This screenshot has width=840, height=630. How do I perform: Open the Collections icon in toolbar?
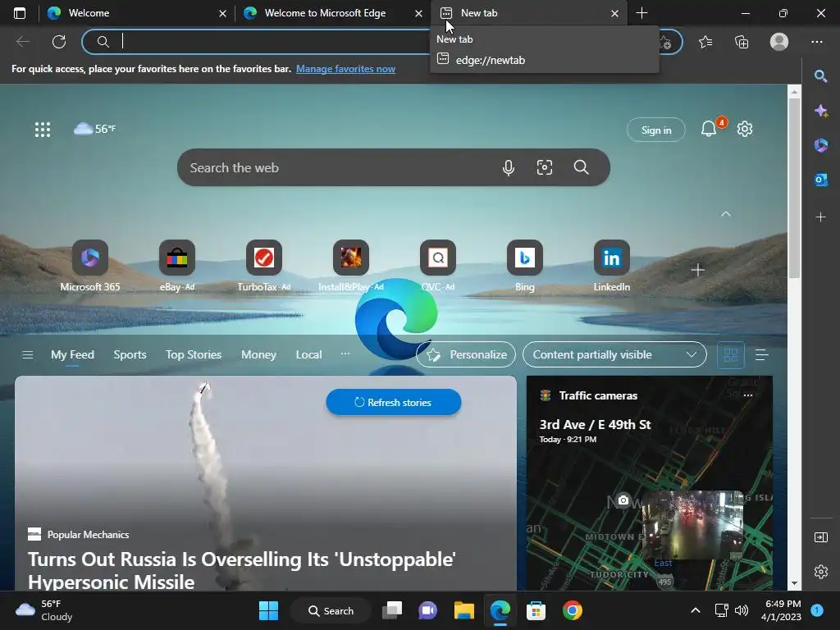[x=742, y=42]
